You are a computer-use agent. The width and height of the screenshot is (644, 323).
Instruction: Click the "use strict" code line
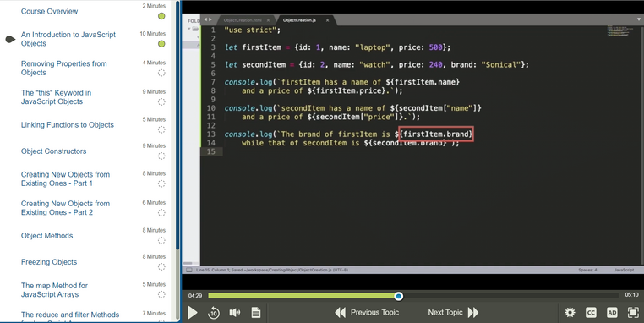pos(253,30)
